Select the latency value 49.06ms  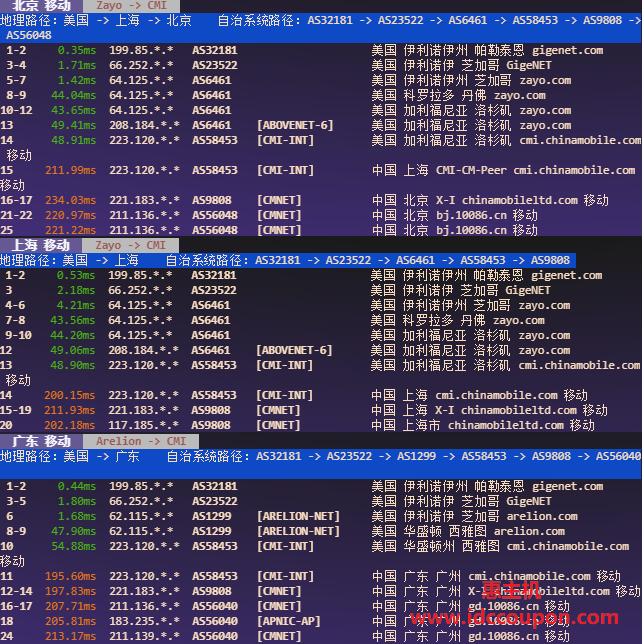[x=73, y=350]
